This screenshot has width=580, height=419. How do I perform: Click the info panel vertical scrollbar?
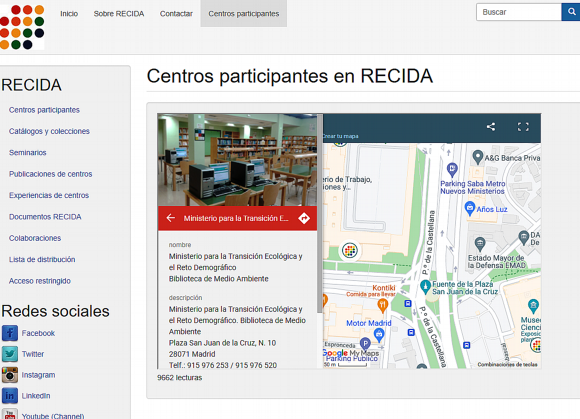[320, 214]
